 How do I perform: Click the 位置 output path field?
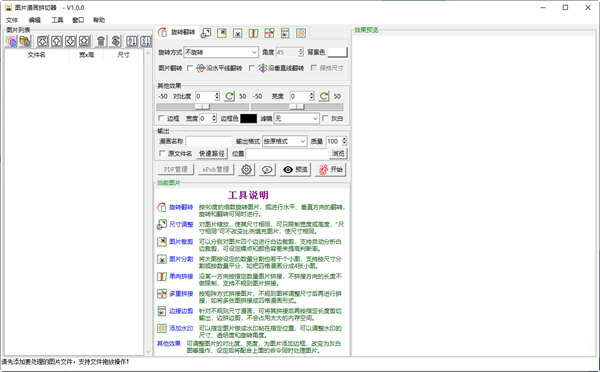point(287,153)
